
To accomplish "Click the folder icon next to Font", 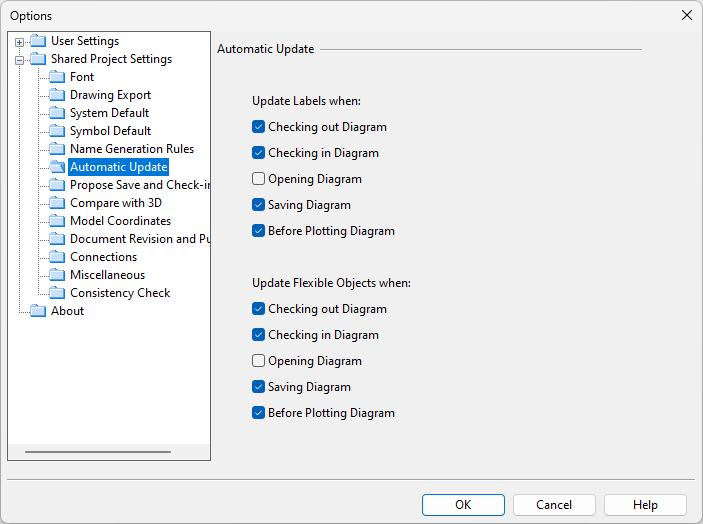I will 57,77.
